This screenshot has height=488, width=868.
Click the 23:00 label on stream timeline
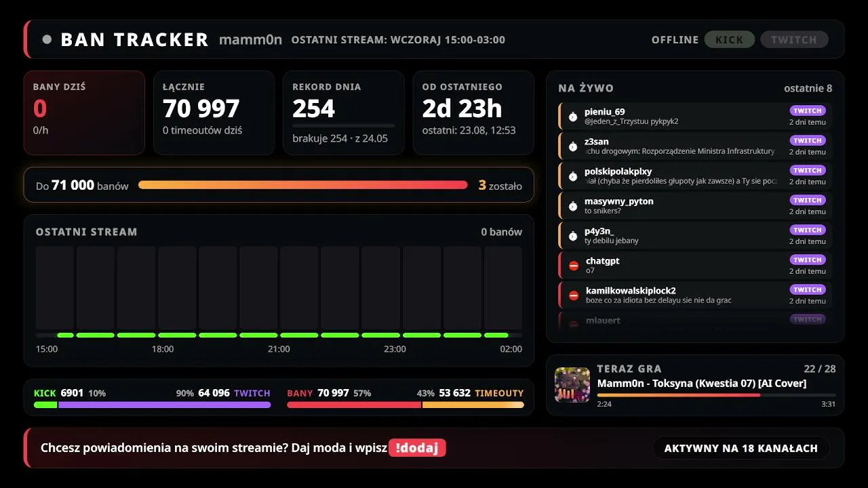click(395, 349)
